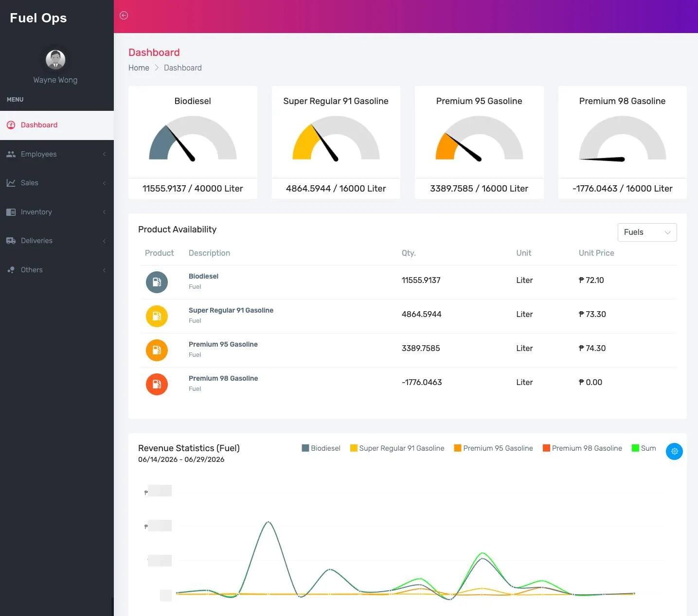The height and width of the screenshot is (616, 698).
Task: Click Fuel Ops logo title
Action: 38,18
